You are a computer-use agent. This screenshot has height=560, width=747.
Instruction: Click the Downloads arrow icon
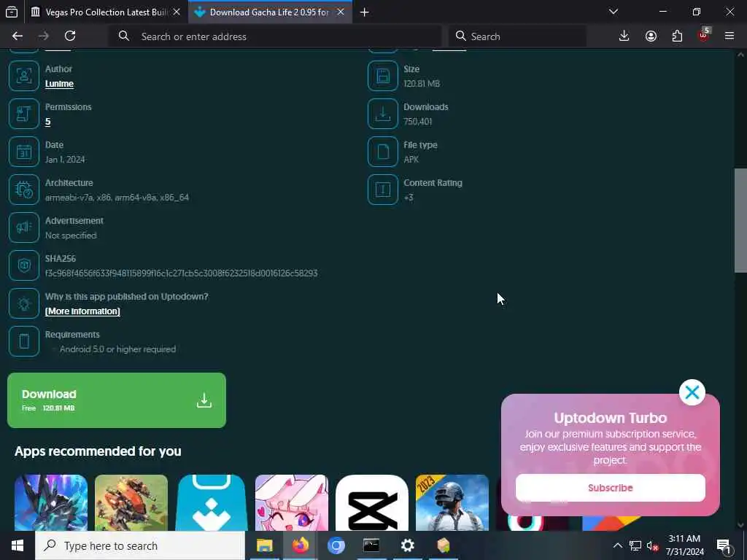pyautogui.click(x=382, y=114)
